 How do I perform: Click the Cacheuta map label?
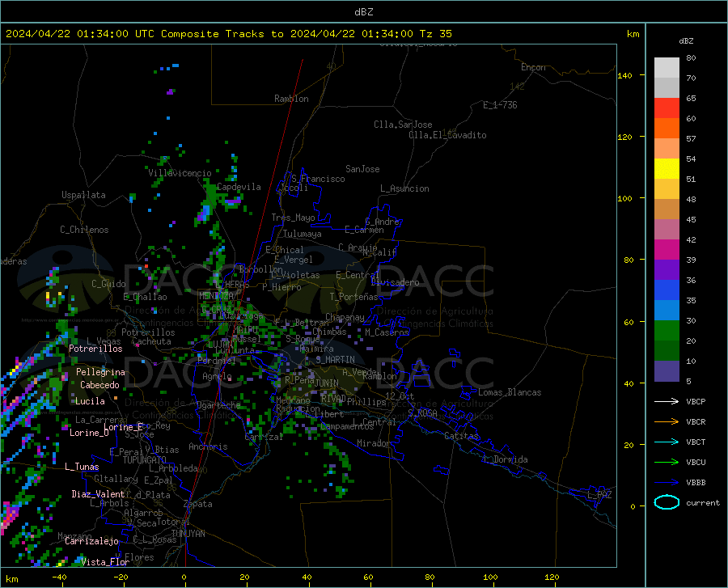coord(151,341)
